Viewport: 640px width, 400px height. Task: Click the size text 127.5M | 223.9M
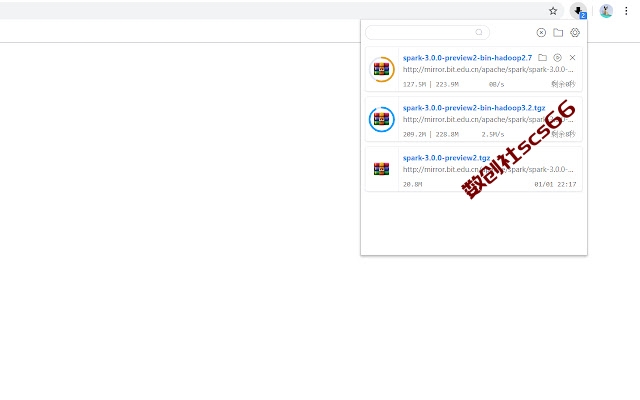click(431, 84)
